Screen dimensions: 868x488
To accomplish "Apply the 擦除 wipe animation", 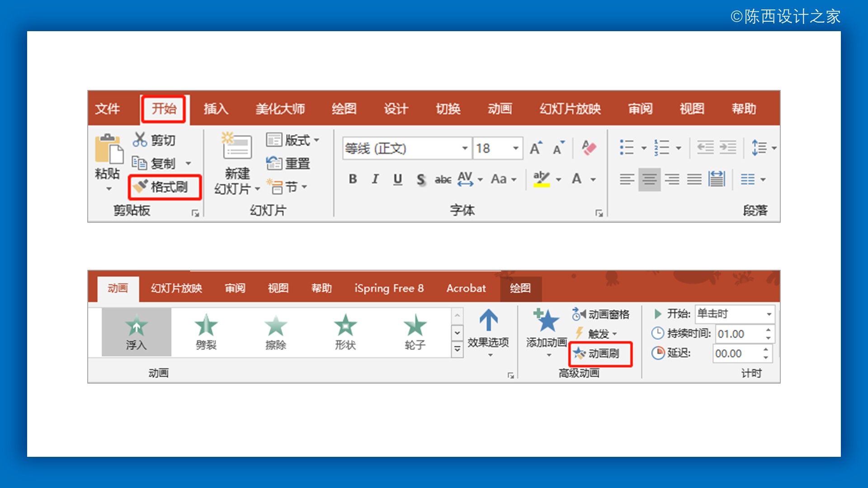I will [276, 332].
